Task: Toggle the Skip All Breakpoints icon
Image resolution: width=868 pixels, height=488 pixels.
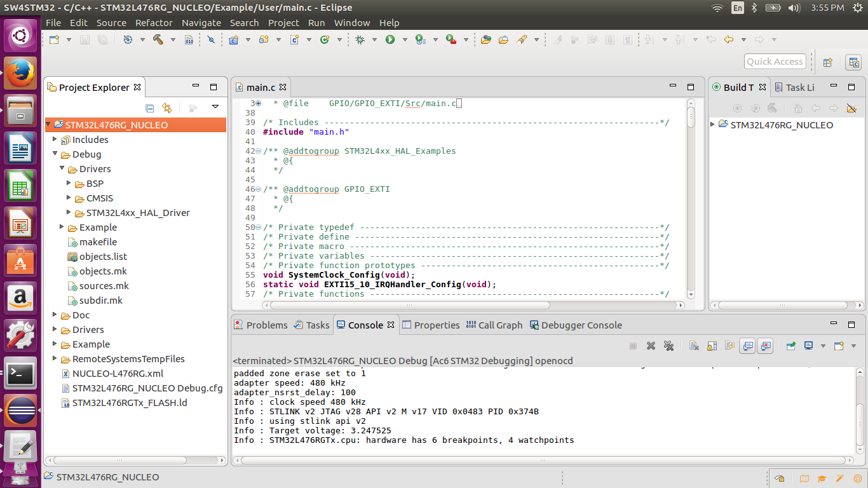Action: click(211, 39)
